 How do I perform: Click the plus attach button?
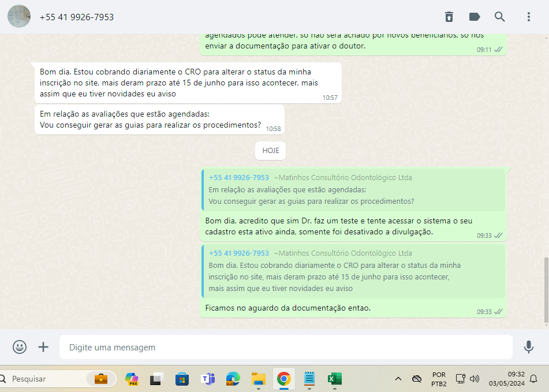pos(43,347)
